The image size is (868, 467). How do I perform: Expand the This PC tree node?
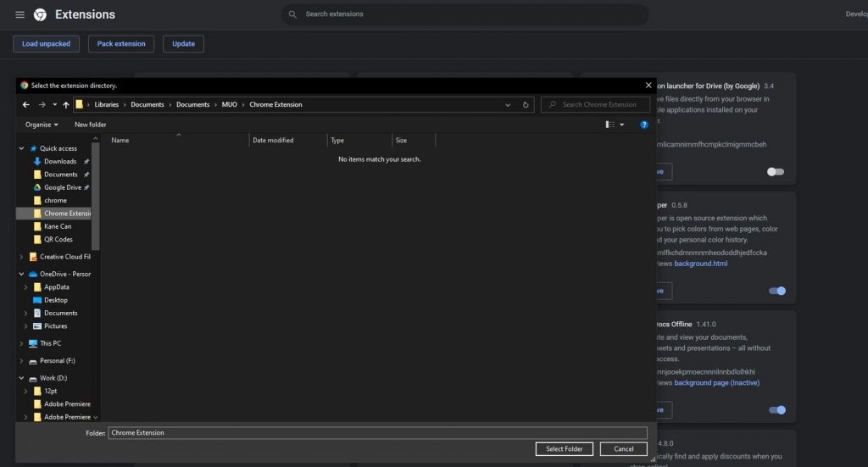point(21,343)
